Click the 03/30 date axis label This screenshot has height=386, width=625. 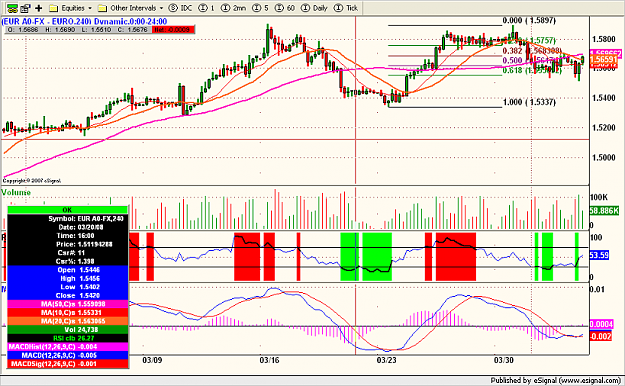tap(504, 360)
